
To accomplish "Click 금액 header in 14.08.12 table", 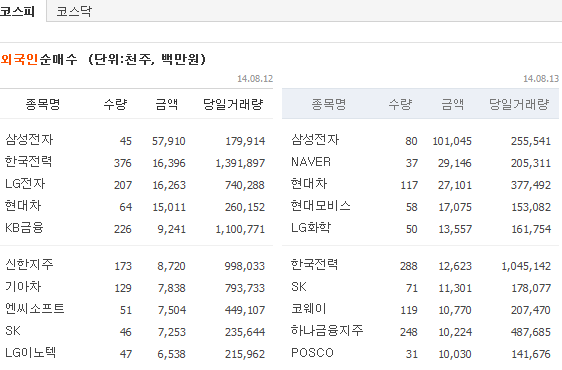I will point(167,104).
